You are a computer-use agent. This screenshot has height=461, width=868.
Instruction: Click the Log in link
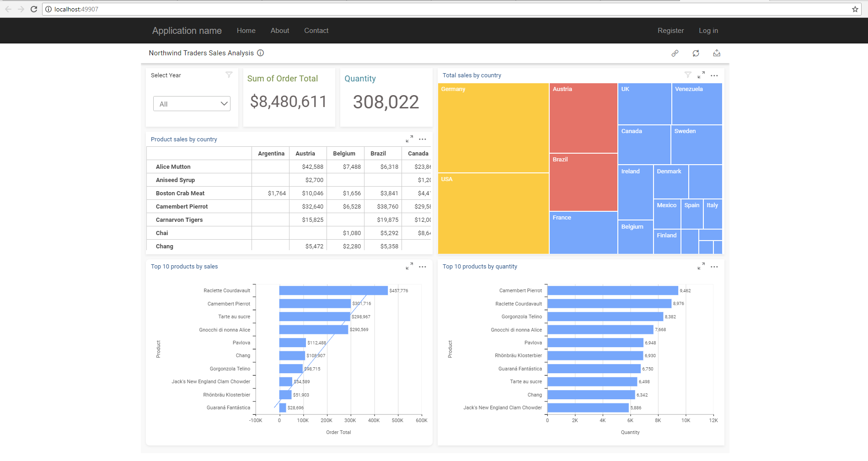point(708,31)
